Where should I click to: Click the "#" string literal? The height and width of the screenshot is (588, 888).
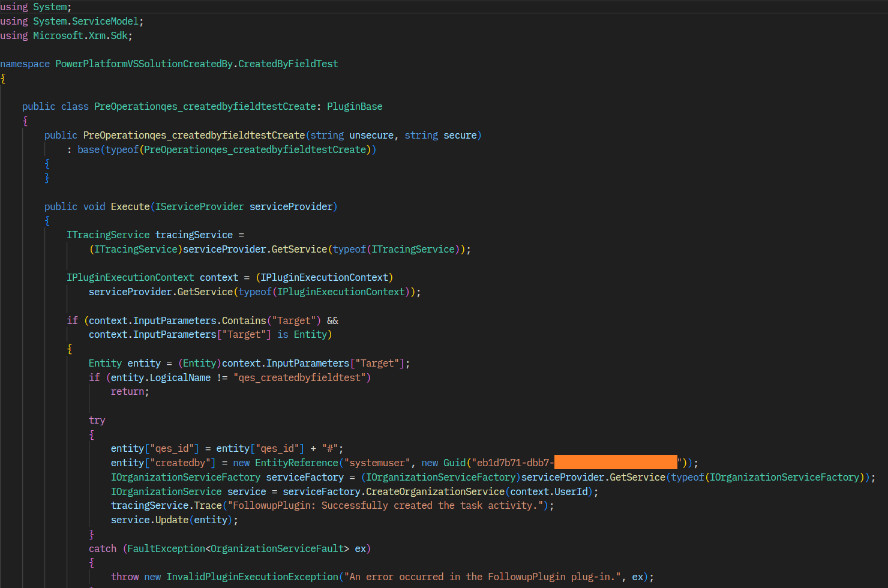point(330,449)
